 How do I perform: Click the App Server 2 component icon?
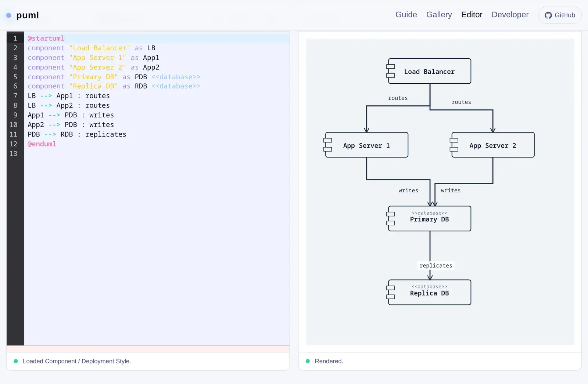(454, 145)
